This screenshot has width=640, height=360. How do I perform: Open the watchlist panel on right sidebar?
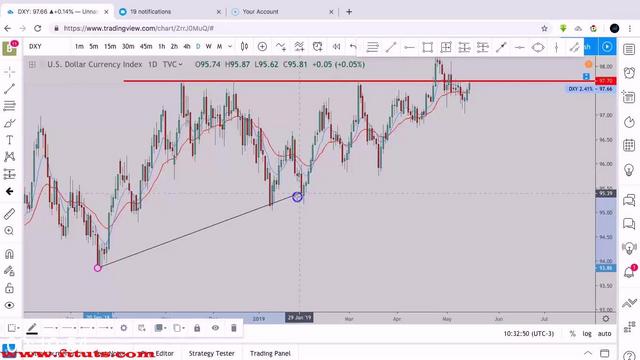[x=629, y=50]
